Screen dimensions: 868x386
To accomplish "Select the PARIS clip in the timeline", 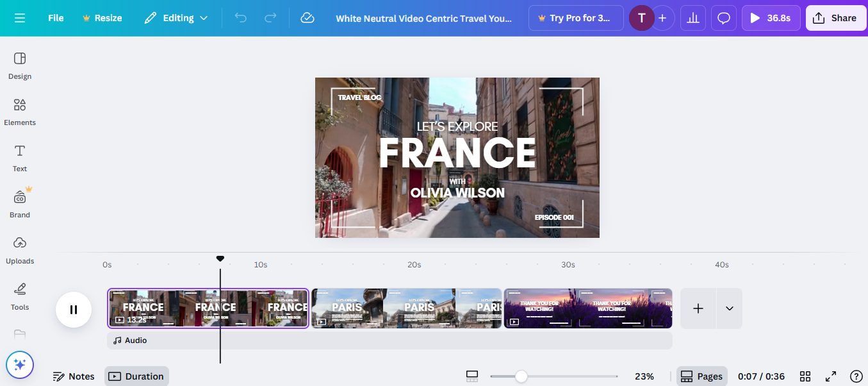I will [405, 308].
